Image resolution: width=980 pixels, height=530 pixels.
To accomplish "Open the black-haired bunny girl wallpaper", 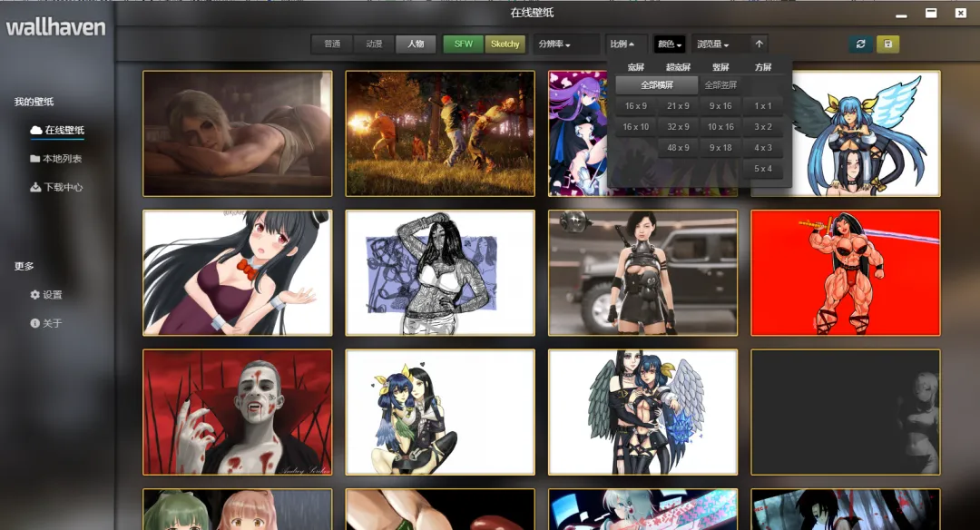I will [x=238, y=272].
